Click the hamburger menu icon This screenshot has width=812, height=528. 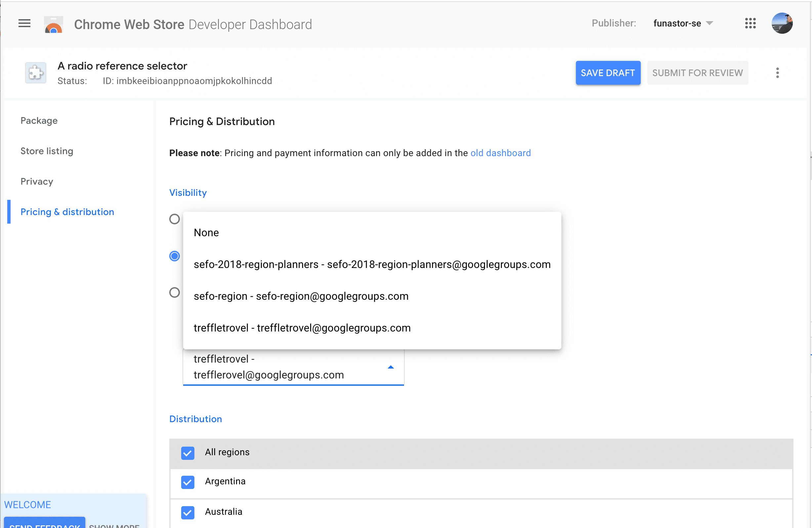[24, 24]
